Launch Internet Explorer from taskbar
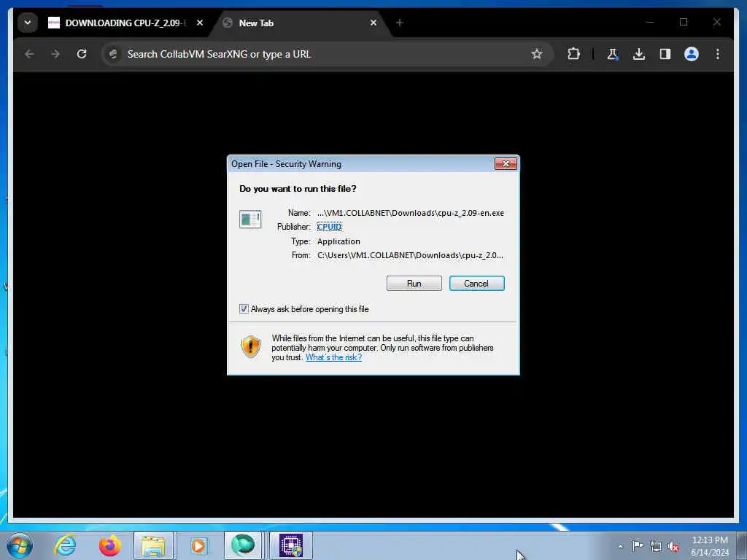Image resolution: width=747 pixels, height=560 pixels. pyautogui.click(x=65, y=545)
